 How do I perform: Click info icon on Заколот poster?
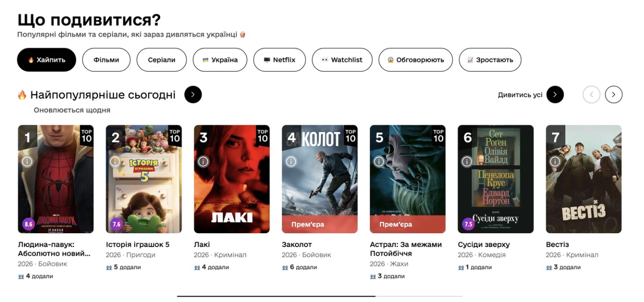pyautogui.click(x=291, y=161)
